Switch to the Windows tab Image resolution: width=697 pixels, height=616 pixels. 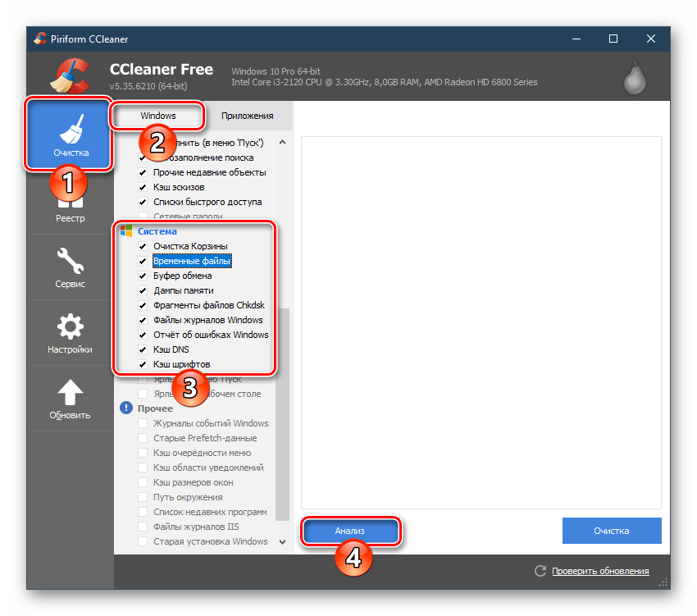coord(158,116)
